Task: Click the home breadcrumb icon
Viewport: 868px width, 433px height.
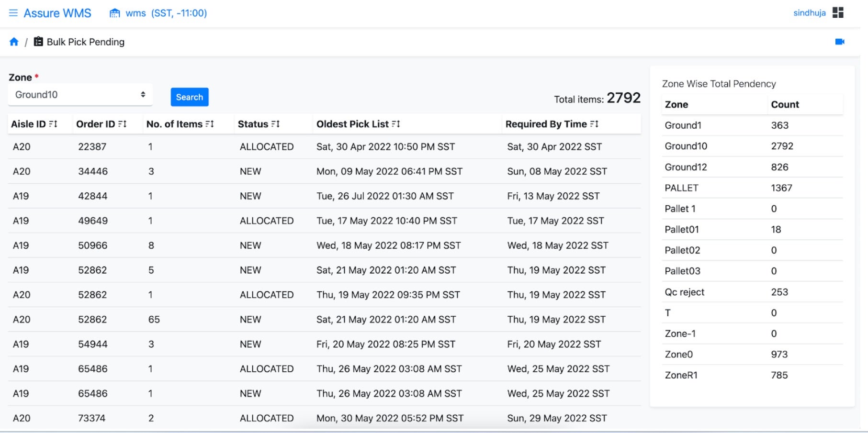Action: (14, 42)
